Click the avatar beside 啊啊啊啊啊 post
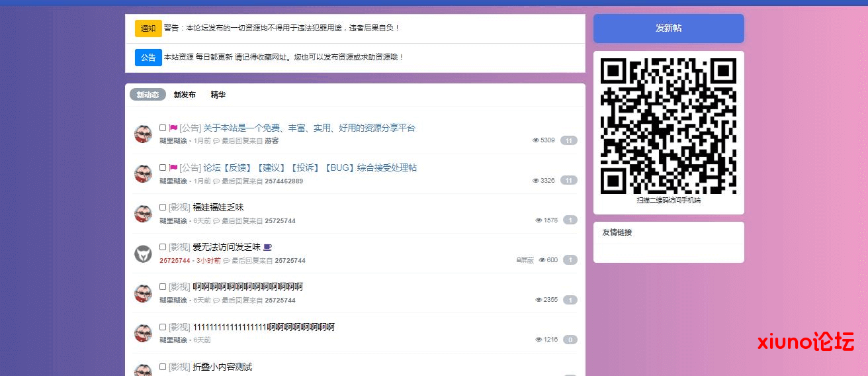 click(x=143, y=293)
